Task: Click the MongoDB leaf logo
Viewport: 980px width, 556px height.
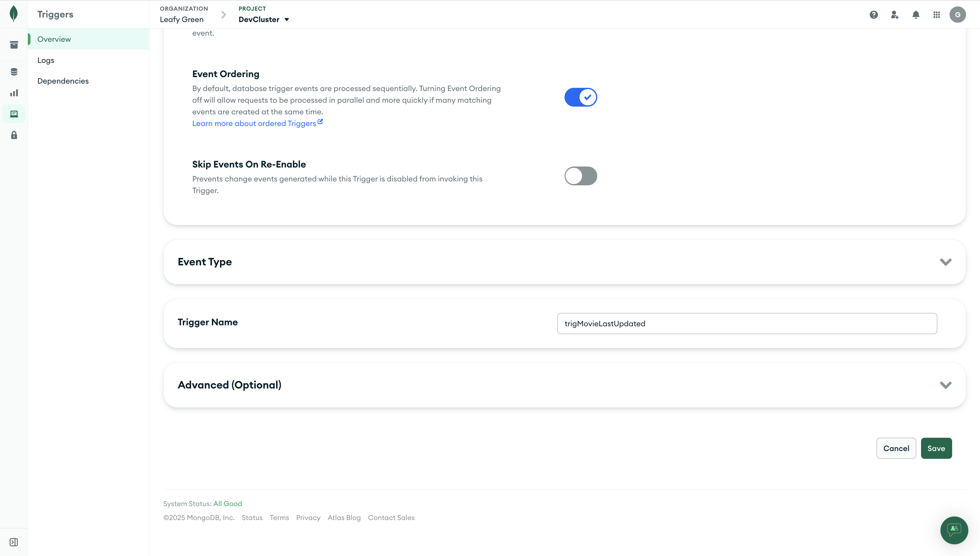Action: tap(14, 14)
